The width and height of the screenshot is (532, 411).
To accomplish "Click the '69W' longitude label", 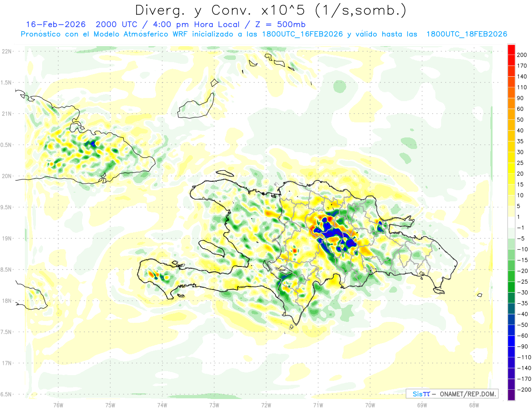I will pyautogui.click(x=422, y=405).
